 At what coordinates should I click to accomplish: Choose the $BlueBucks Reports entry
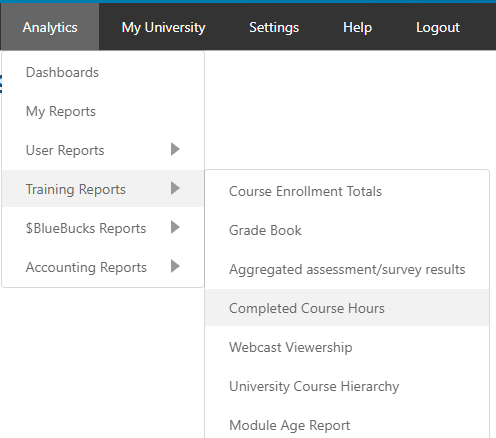pos(103,228)
